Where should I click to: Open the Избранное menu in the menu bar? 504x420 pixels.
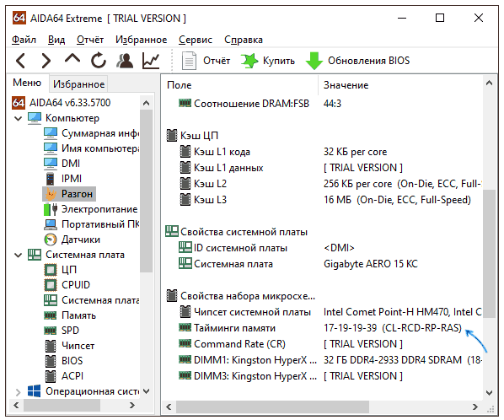click(141, 40)
